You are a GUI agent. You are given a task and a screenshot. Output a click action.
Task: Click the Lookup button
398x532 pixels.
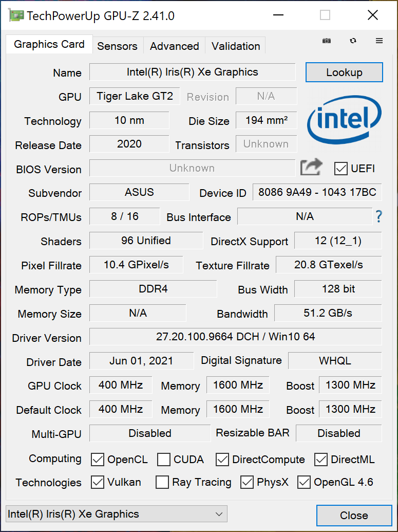(x=344, y=72)
